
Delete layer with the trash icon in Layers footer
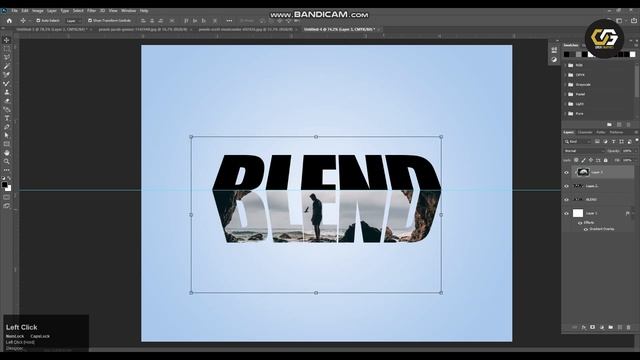pyautogui.click(x=629, y=327)
